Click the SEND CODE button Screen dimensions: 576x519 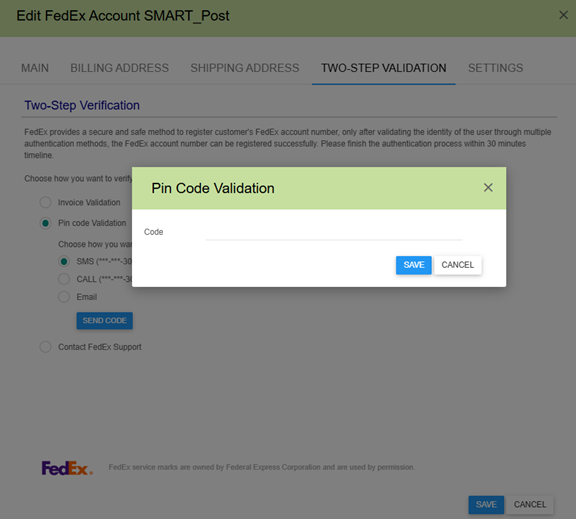(105, 321)
